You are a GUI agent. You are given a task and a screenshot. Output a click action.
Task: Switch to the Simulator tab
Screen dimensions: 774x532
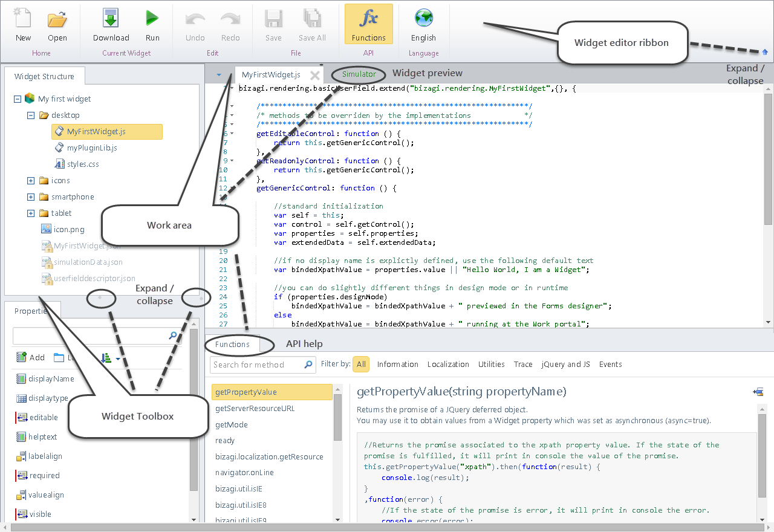click(x=359, y=74)
